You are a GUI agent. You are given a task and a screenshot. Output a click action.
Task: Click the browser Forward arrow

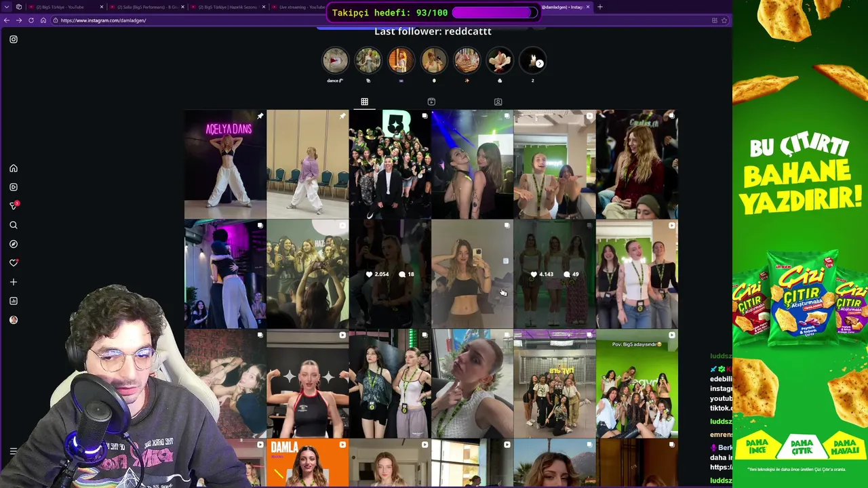[x=18, y=20]
